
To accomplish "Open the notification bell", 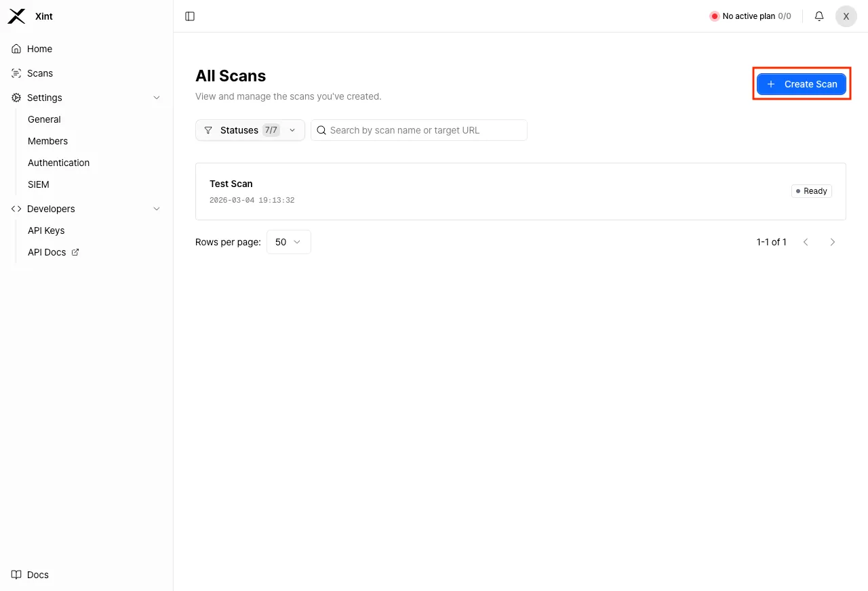I will [x=818, y=16].
